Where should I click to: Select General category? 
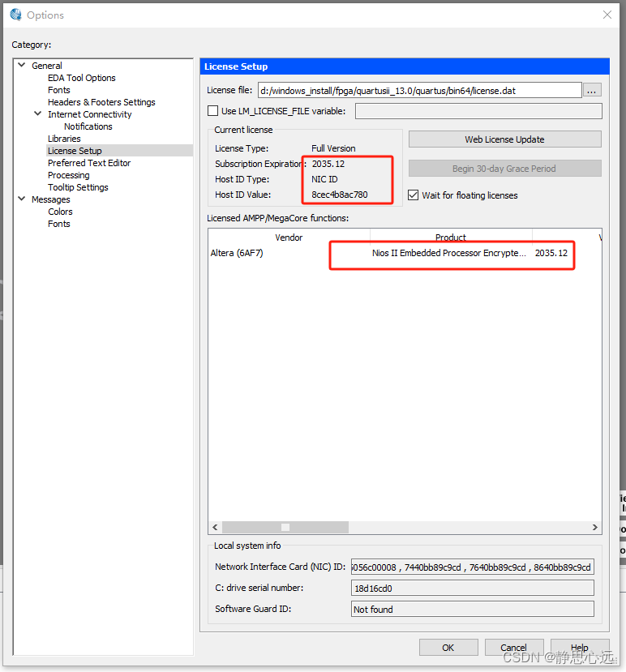tap(47, 66)
